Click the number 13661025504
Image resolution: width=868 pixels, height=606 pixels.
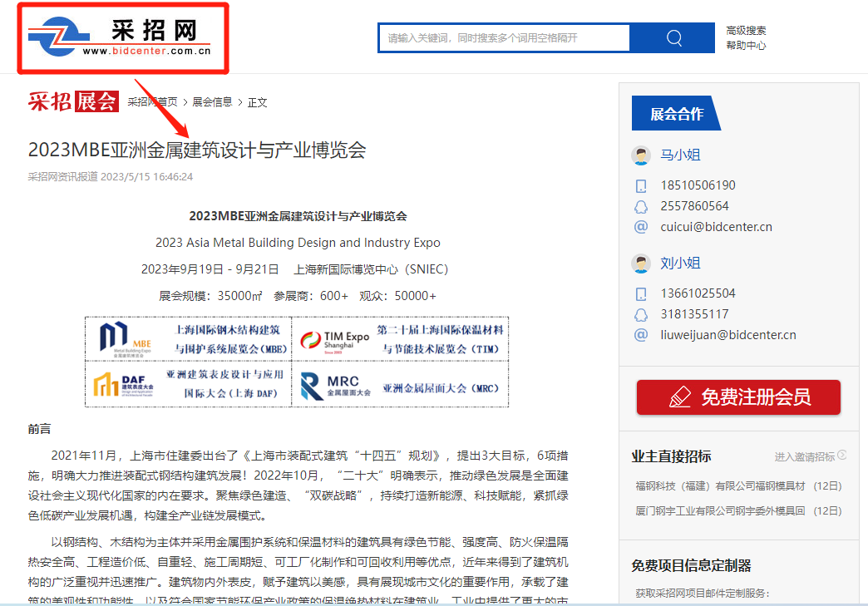click(x=698, y=293)
